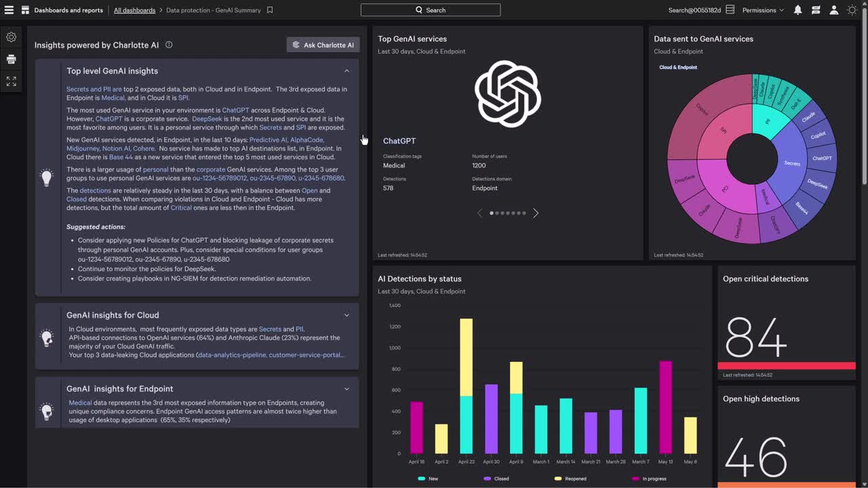Toggle the New series in chart legend

429,479
